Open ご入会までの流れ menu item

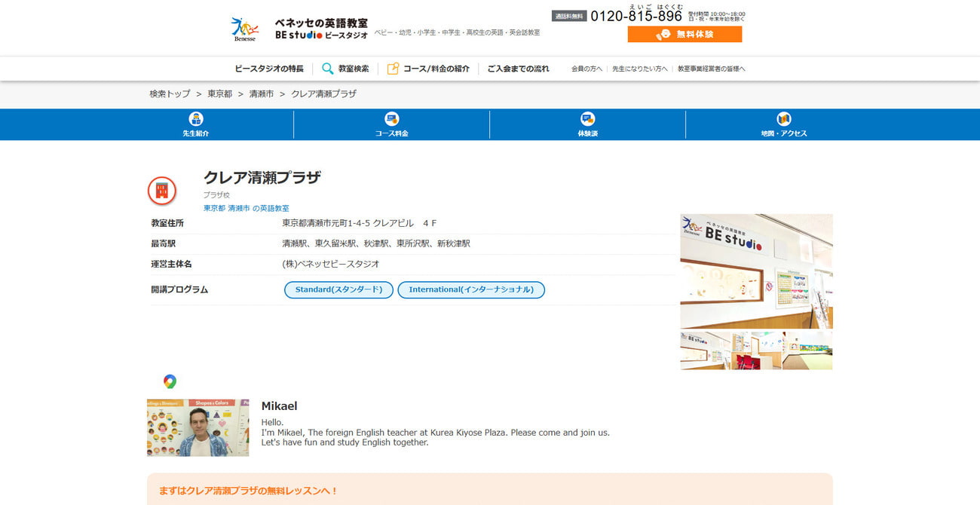[518, 69]
